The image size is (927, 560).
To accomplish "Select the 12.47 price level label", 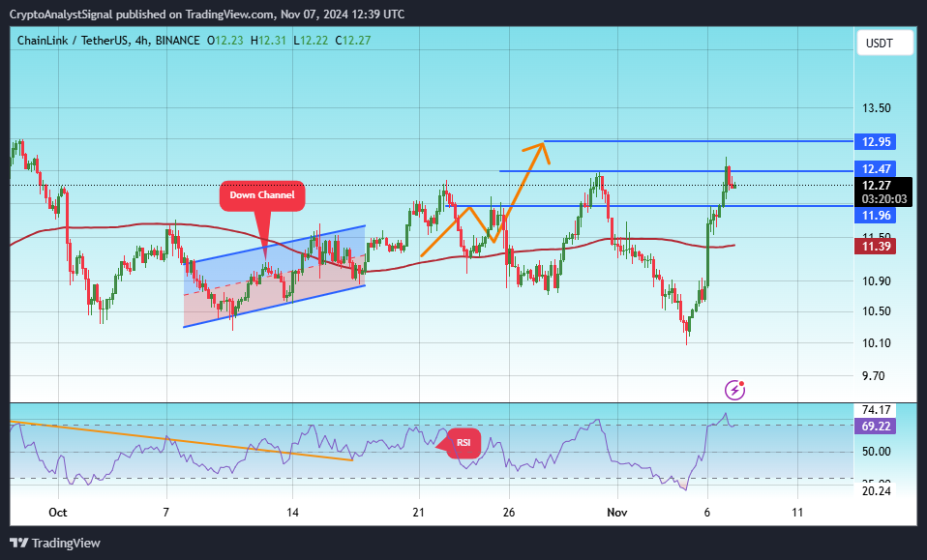I will [876, 169].
